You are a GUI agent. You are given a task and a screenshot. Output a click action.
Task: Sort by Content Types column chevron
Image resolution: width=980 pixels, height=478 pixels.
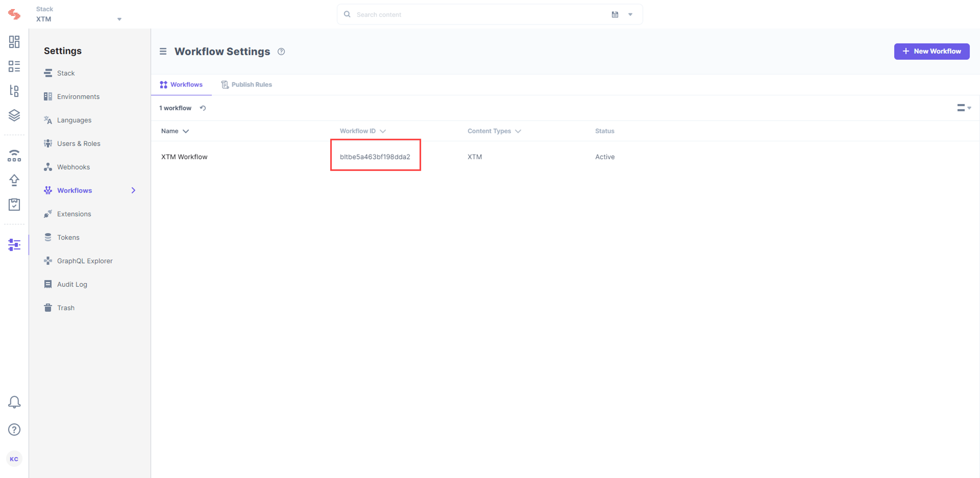click(x=518, y=131)
